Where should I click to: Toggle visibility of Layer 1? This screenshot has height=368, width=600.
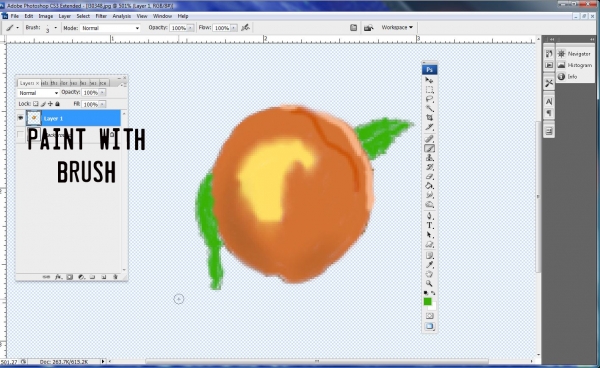[x=20, y=118]
